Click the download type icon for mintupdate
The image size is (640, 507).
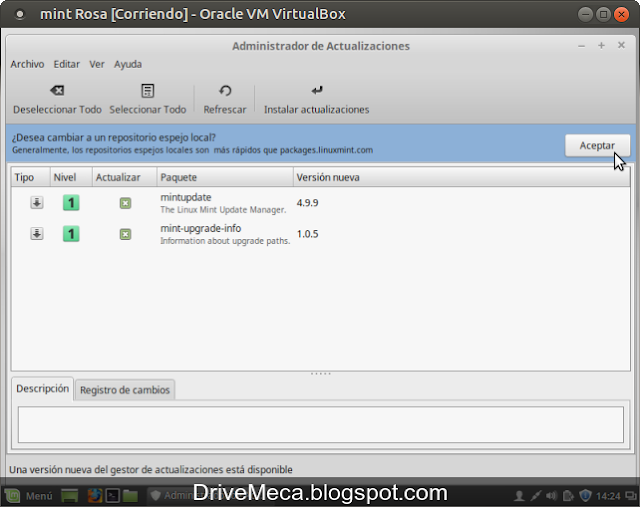[37, 202]
